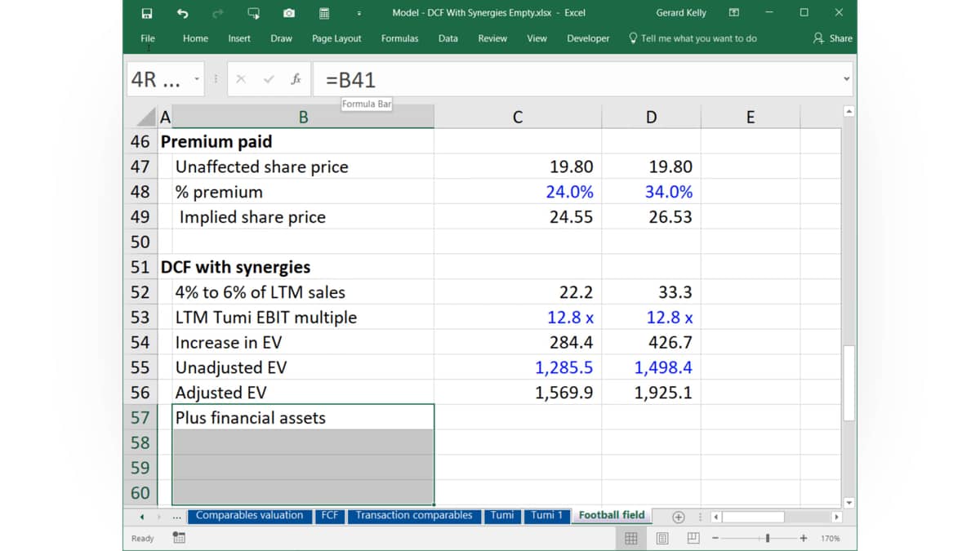Select the View ribbon tab
The width and height of the screenshot is (980, 551).
coord(537,38)
